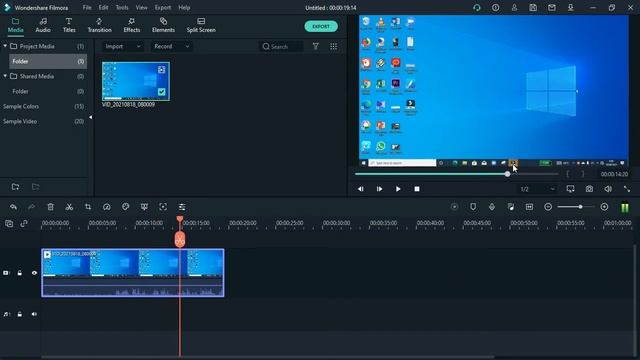Image resolution: width=640 pixels, height=360 pixels.
Task: Click the Redo arrow in timeline toolbar
Action: [31, 207]
